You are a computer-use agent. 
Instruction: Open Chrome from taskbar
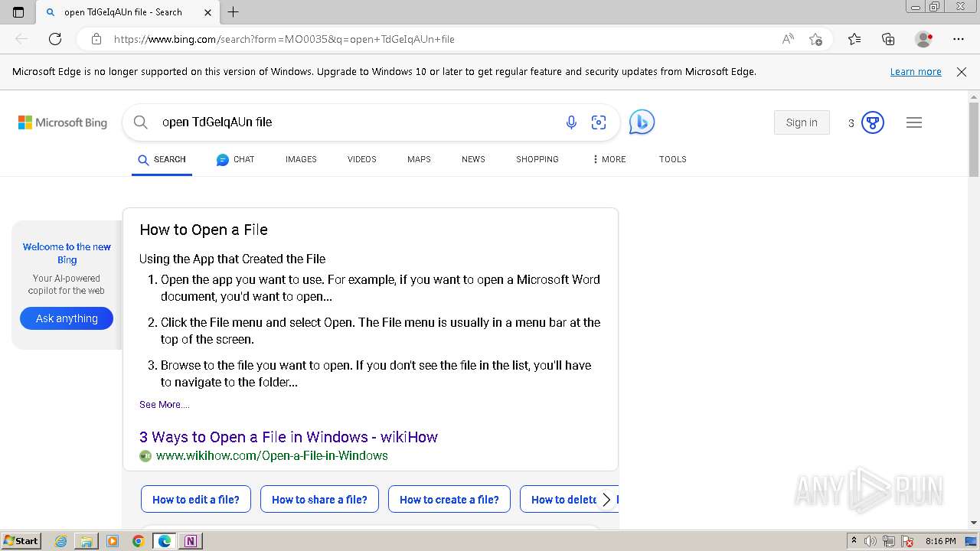(138, 541)
